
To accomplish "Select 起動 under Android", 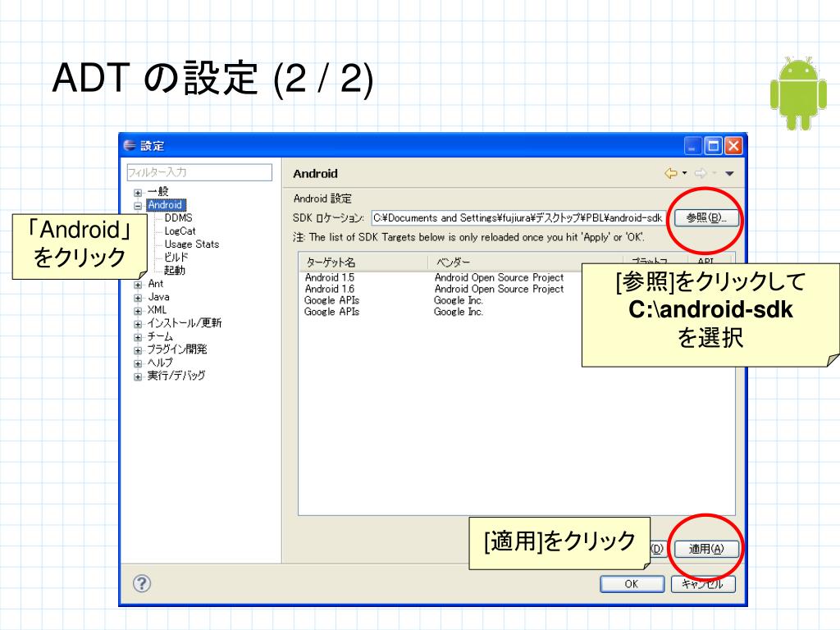I will tap(175, 270).
